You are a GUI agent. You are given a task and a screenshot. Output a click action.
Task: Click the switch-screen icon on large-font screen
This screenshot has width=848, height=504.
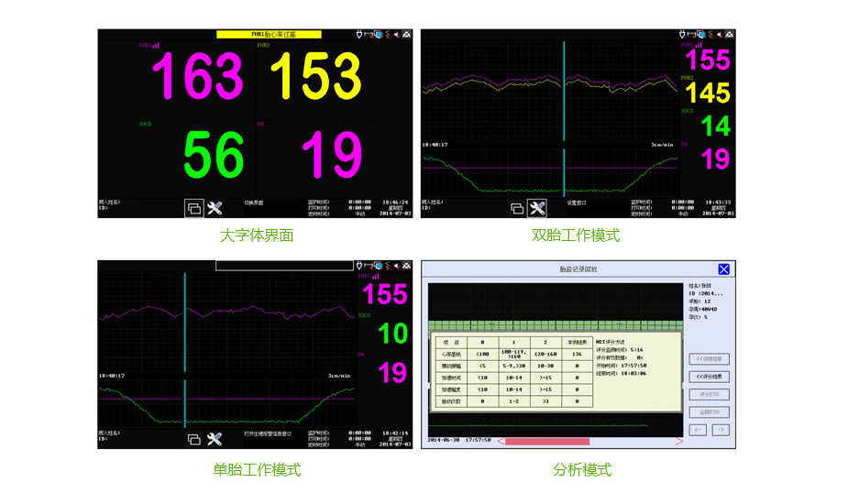[194, 208]
